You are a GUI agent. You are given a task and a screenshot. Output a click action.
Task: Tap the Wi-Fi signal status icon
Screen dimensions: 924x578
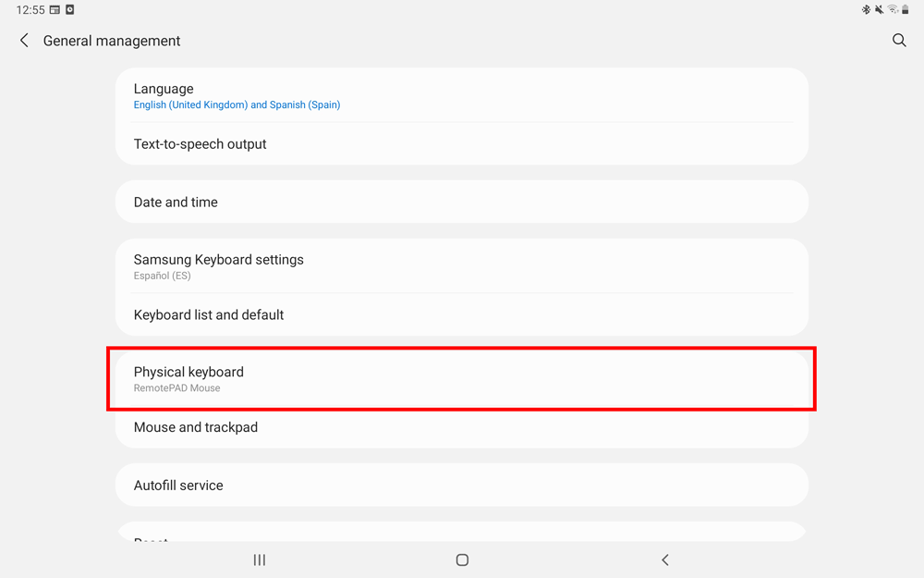tap(893, 10)
